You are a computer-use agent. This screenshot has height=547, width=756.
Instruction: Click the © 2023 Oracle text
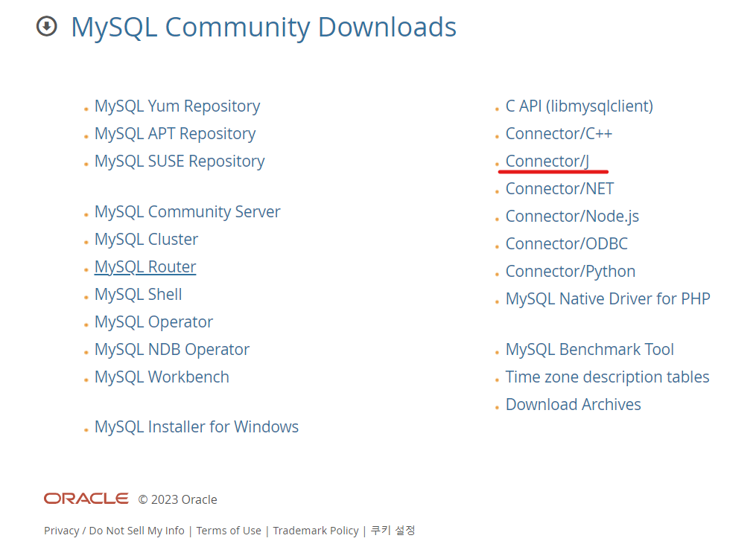(177, 499)
